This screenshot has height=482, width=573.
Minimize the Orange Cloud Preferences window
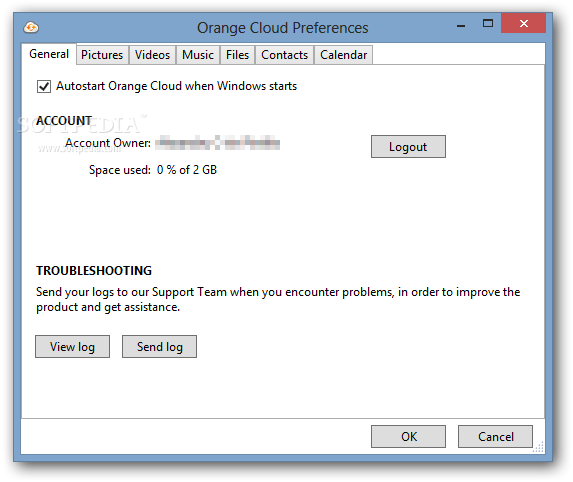461,25
